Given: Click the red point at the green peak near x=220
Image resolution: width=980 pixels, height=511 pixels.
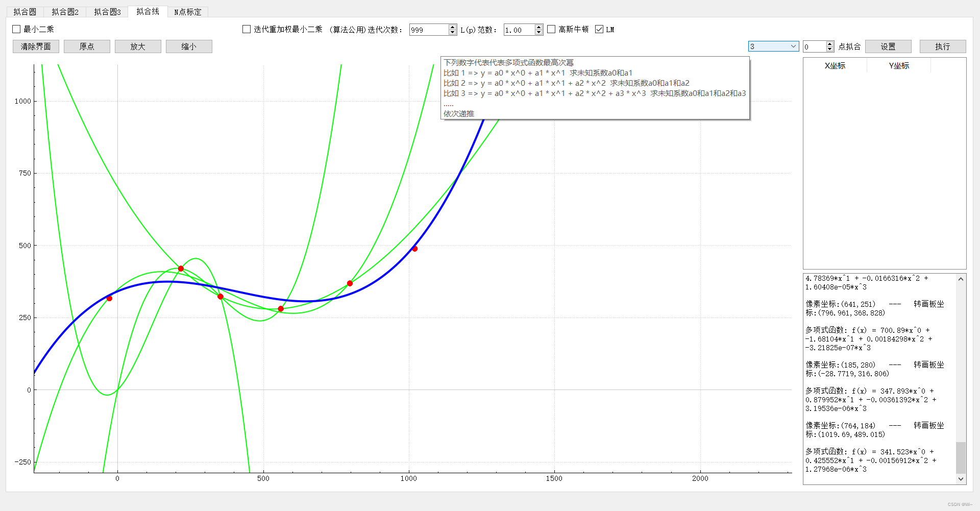Looking at the screenshot, I should tap(181, 269).
